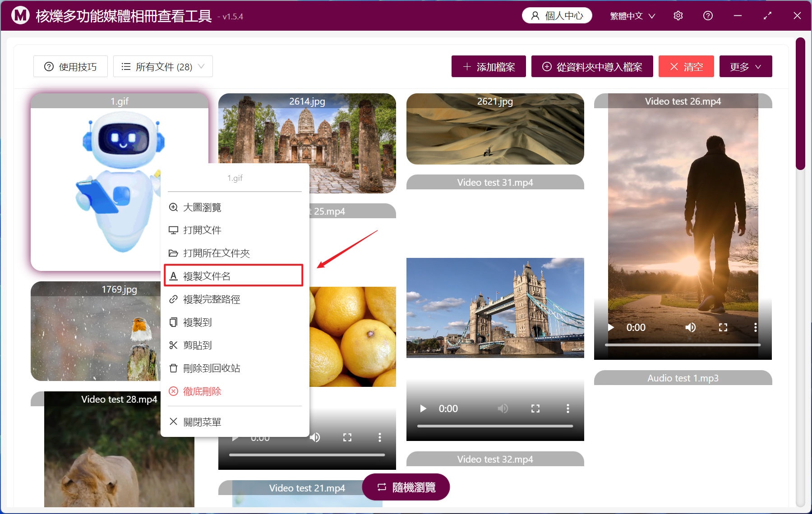
Task: Mute Video test 26.mp4 volume icon
Action: pyautogui.click(x=690, y=327)
